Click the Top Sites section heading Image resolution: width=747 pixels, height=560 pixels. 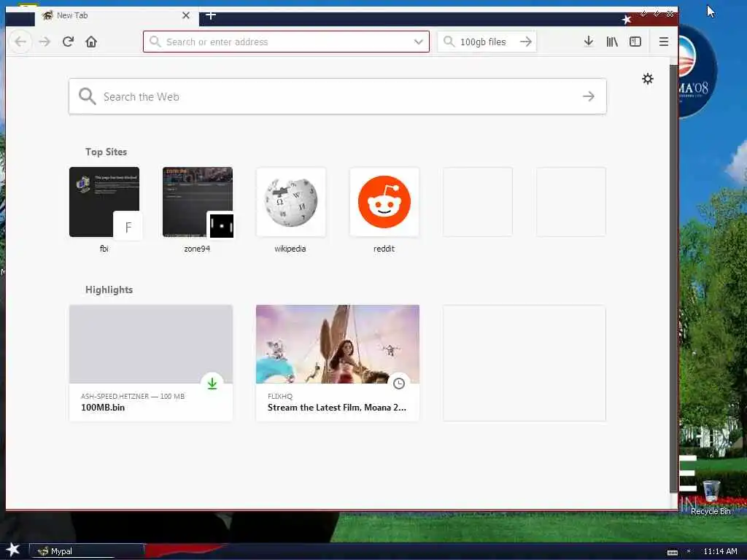tap(107, 152)
